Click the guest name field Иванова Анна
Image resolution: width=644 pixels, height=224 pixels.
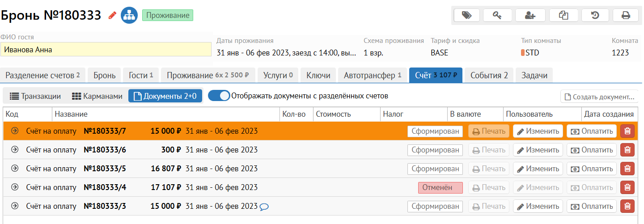106,50
